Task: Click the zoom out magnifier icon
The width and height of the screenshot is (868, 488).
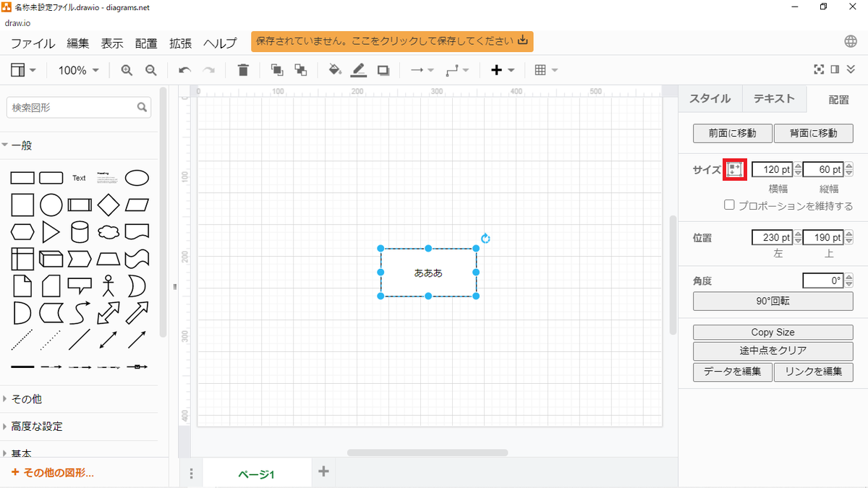Action: (x=151, y=70)
